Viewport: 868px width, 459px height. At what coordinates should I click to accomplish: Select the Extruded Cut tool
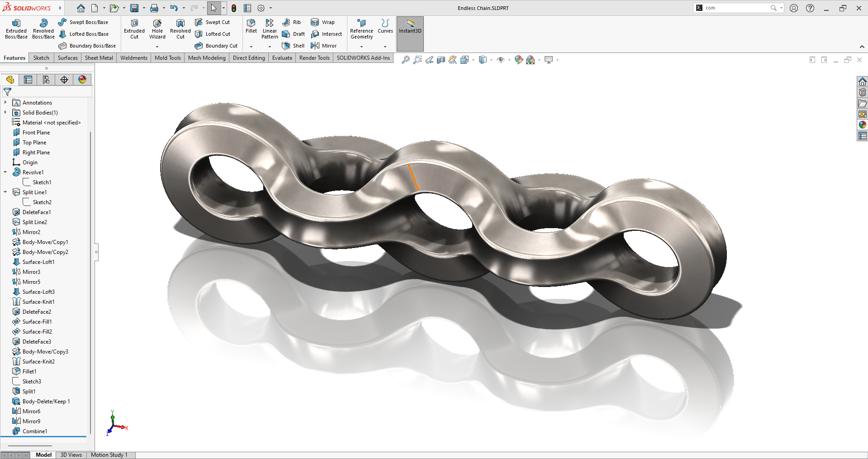[x=134, y=29]
